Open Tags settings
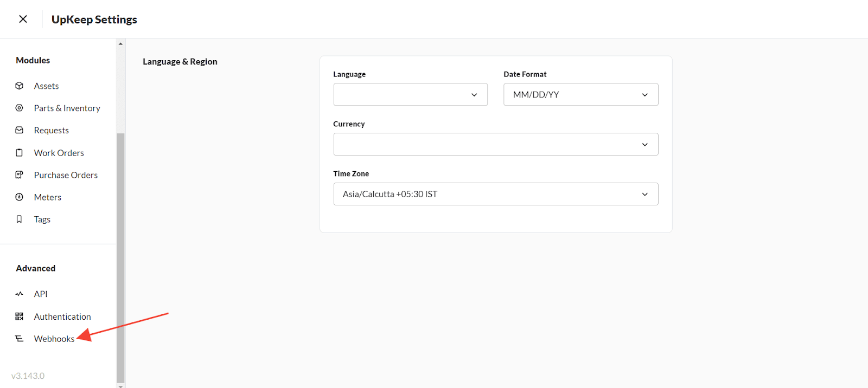Image resolution: width=868 pixels, height=388 pixels. point(42,219)
